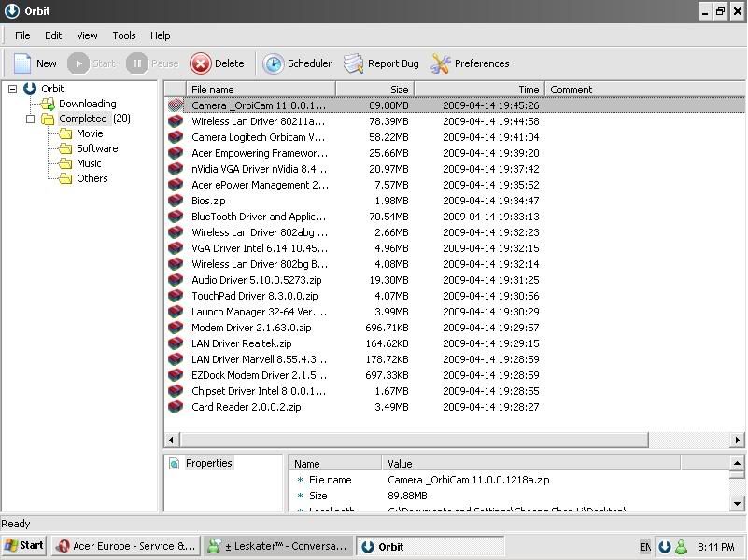Select the Music category label

pos(89,163)
